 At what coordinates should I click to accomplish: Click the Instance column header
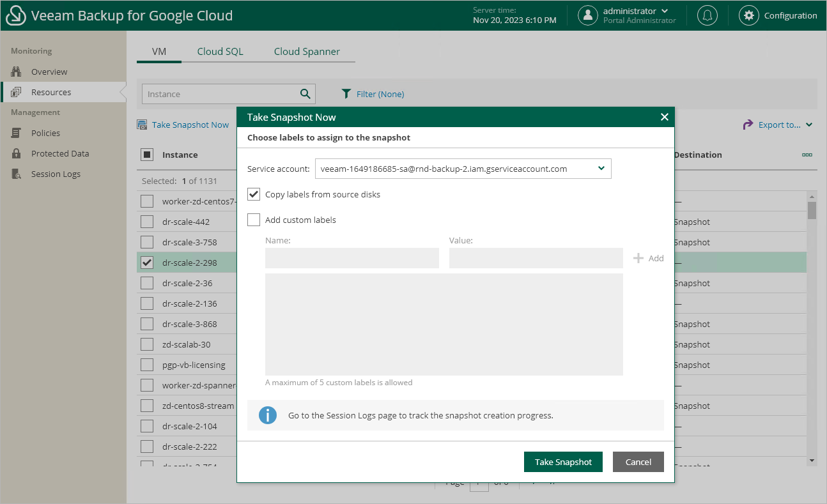pos(180,155)
